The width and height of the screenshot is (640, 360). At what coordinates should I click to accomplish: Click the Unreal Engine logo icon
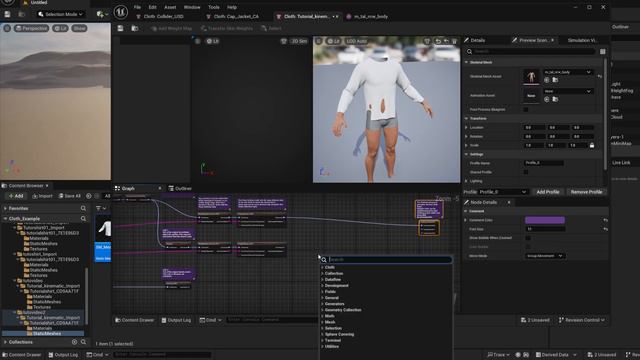coord(120,12)
